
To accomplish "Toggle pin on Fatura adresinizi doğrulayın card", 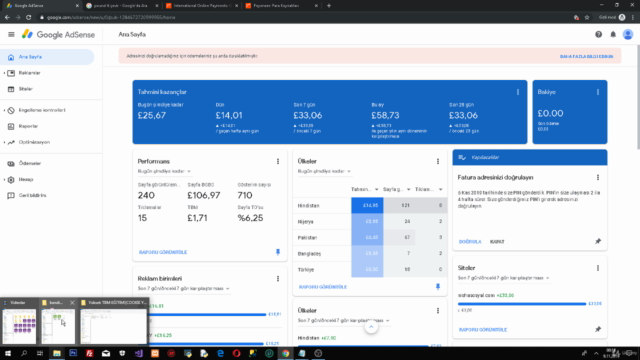I will (598, 242).
